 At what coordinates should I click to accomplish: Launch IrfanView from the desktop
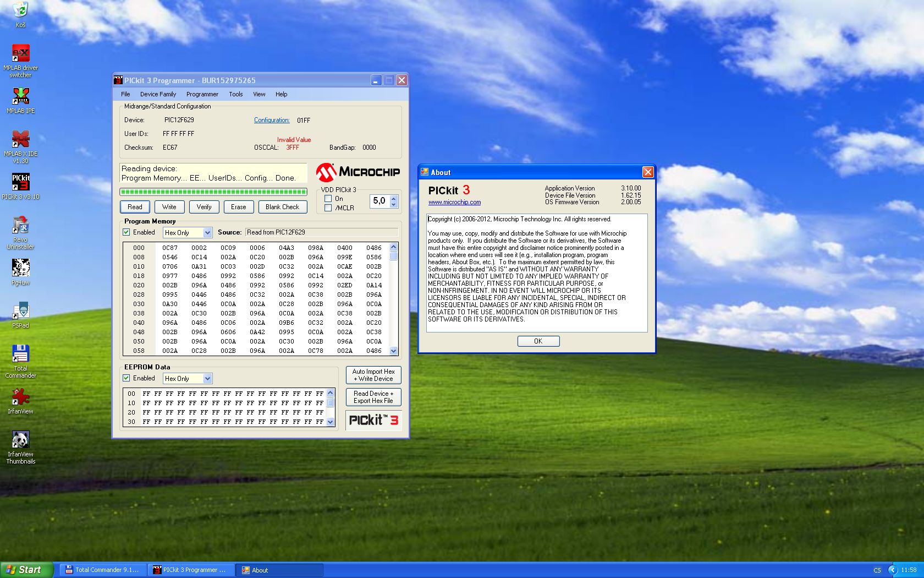pyautogui.click(x=20, y=397)
